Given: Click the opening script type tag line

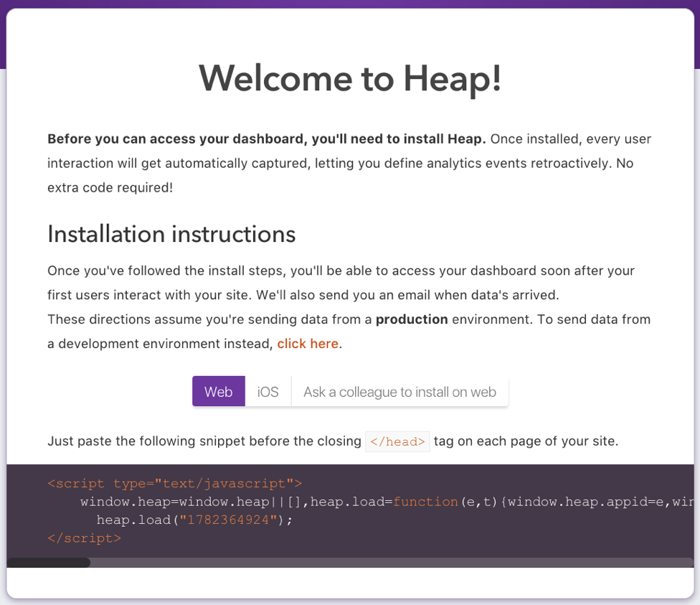Looking at the screenshot, I should click(174, 484).
